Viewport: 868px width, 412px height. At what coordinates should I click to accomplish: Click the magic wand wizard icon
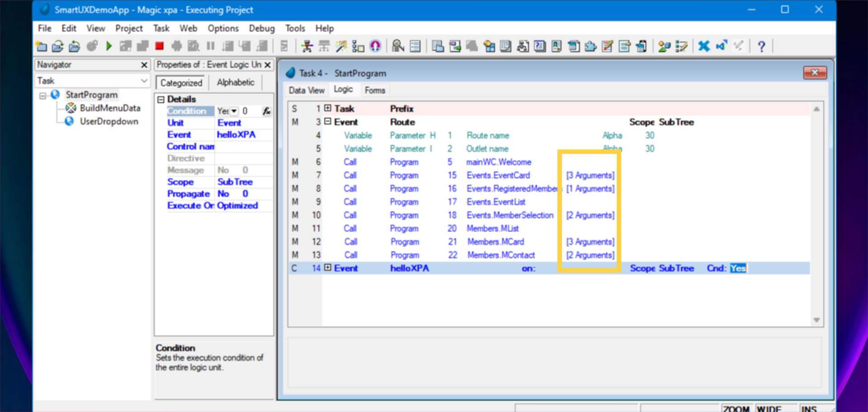341,46
